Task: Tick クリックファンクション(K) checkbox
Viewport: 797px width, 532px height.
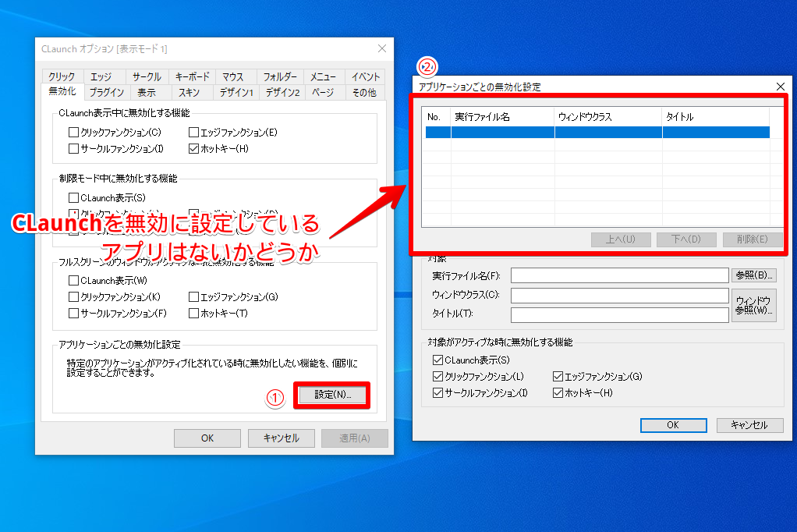Action: click(74, 296)
